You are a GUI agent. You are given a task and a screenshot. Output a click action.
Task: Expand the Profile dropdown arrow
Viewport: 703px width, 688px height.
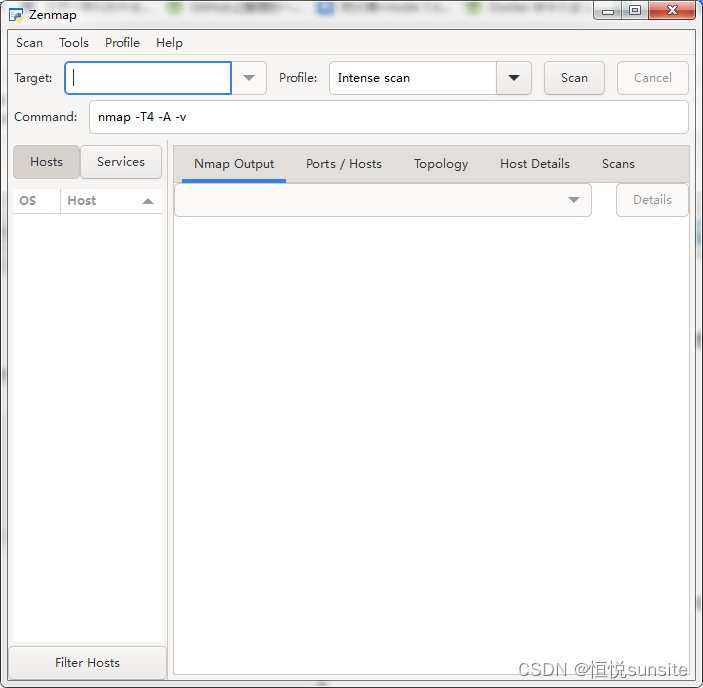pos(514,78)
